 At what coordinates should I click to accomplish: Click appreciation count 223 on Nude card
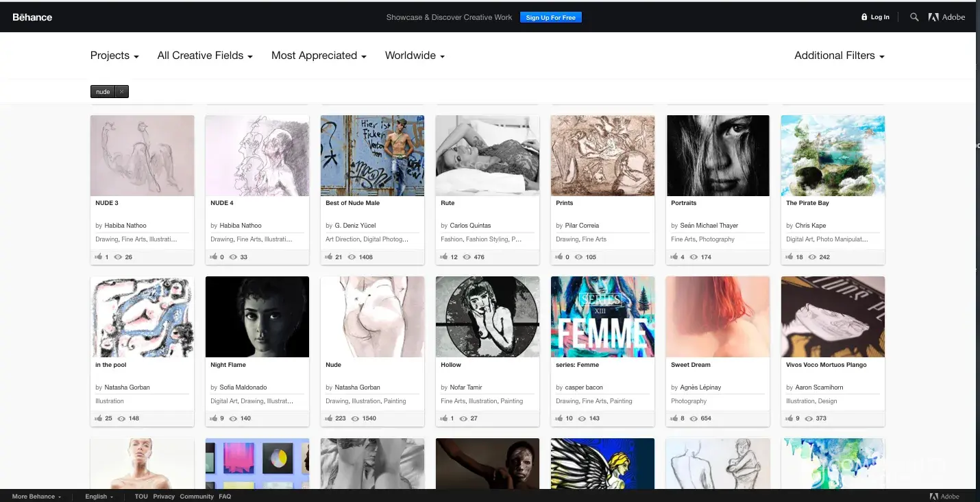341,418
